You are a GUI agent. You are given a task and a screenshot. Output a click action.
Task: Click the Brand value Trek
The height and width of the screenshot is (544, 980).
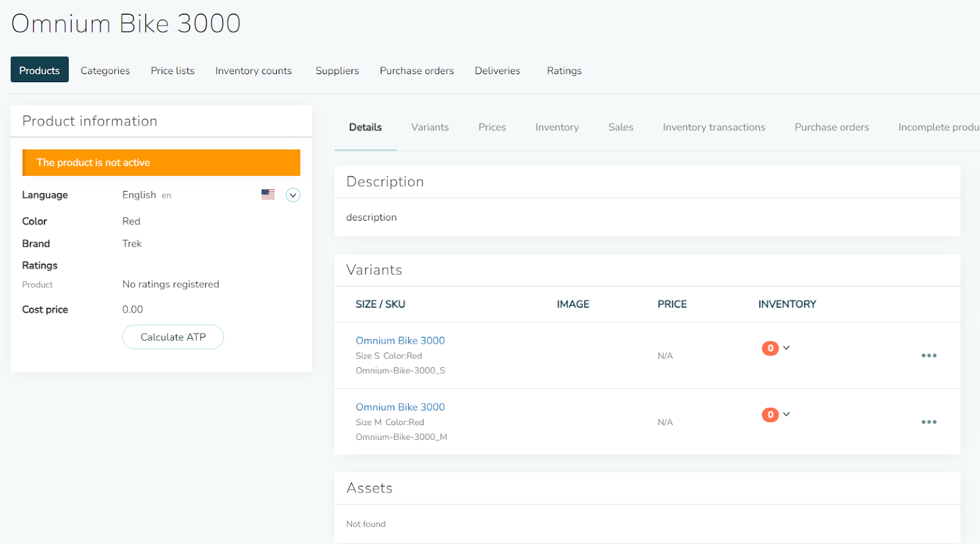pos(132,243)
